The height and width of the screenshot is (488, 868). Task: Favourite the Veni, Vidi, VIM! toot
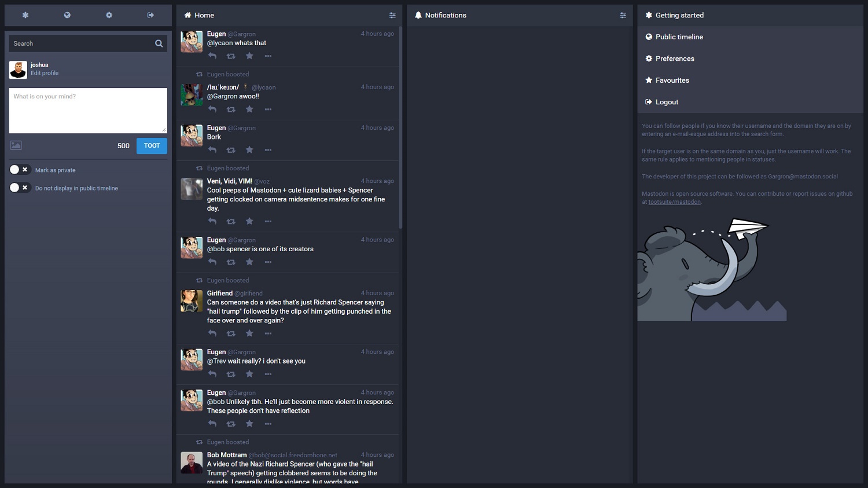(x=249, y=221)
